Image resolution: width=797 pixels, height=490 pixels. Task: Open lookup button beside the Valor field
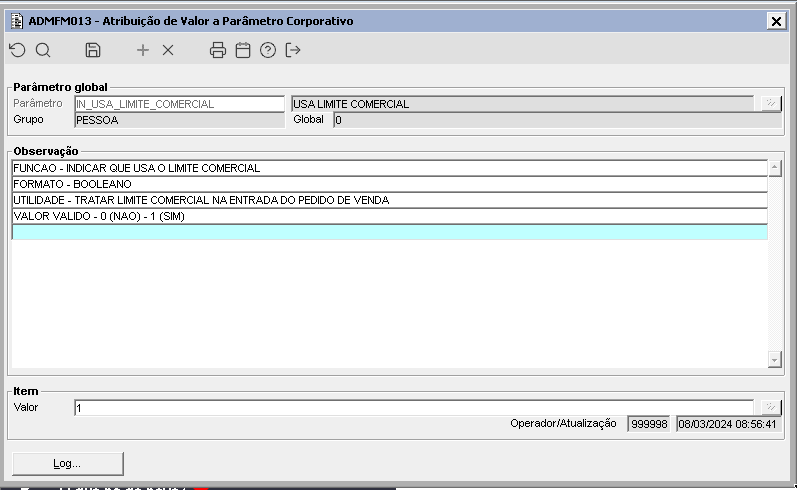coord(771,407)
